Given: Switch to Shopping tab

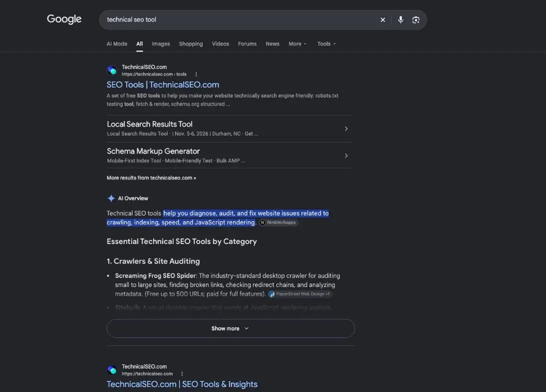Looking at the screenshot, I should (191, 44).
